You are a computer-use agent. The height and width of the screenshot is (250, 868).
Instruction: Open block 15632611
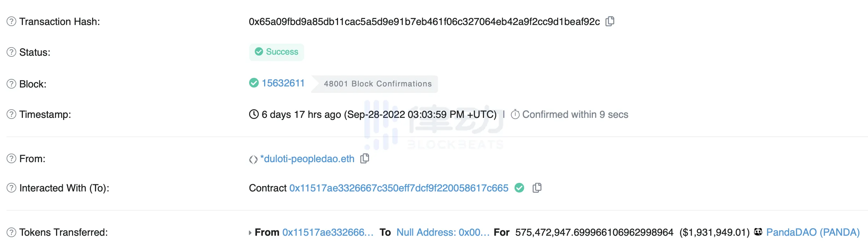pyautogui.click(x=283, y=83)
